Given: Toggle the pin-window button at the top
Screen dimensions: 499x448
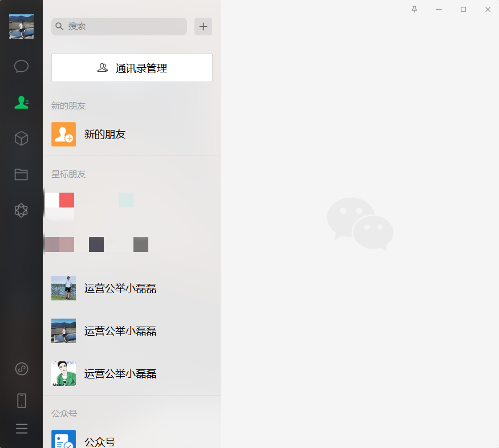Looking at the screenshot, I should (x=415, y=10).
